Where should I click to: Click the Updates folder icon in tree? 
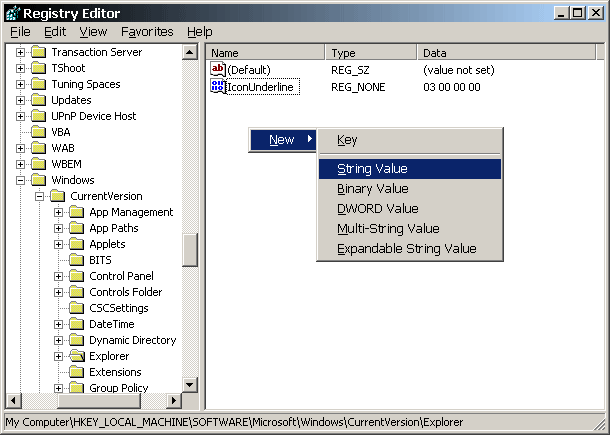pyautogui.click(x=38, y=100)
